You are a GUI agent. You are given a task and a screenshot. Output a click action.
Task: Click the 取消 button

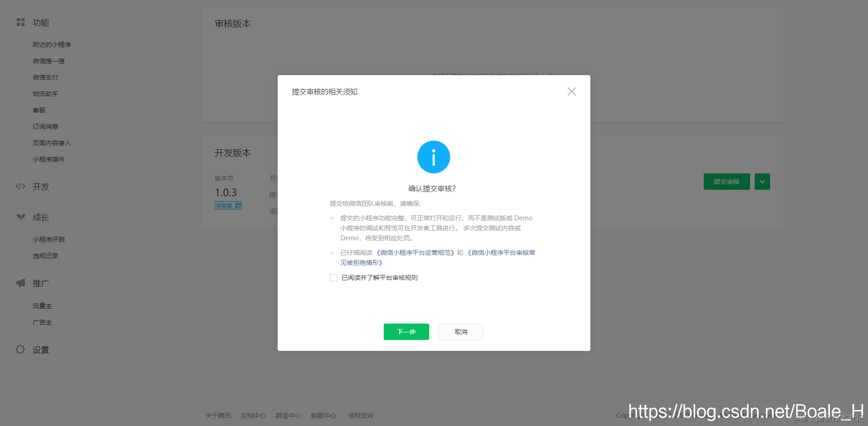click(461, 331)
